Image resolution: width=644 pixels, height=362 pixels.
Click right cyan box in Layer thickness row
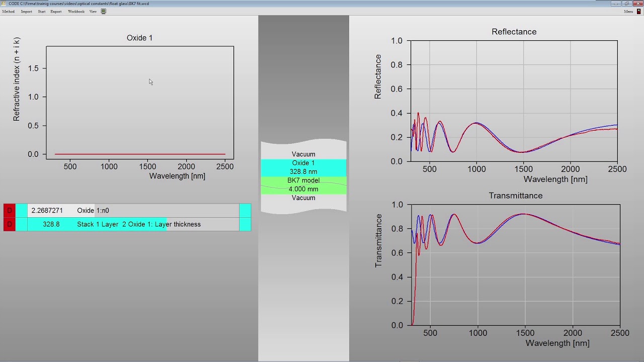click(245, 224)
